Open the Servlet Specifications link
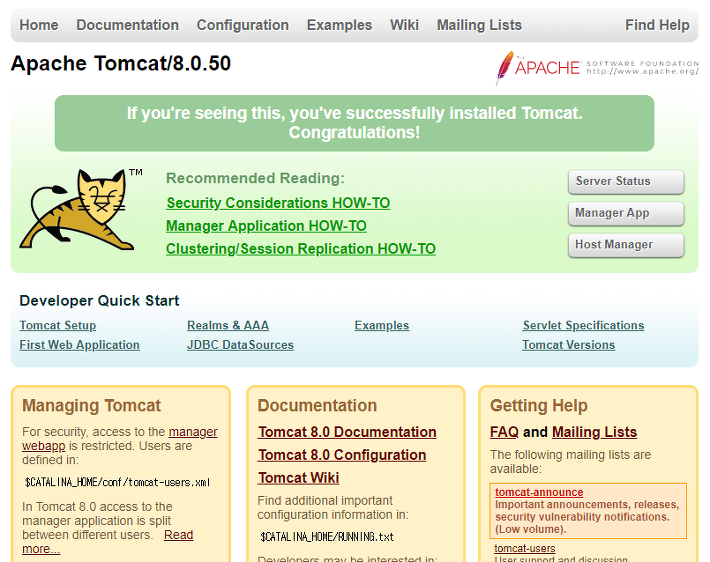 tap(583, 326)
